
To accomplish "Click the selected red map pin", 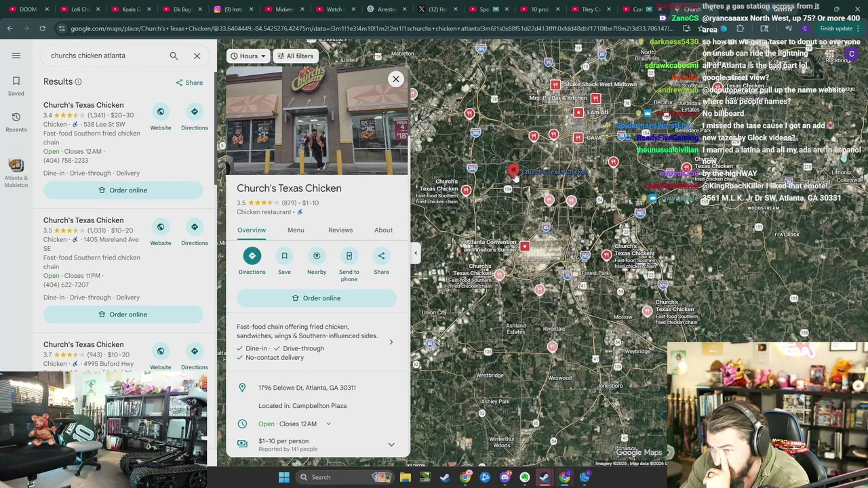I will click(x=513, y=171).
